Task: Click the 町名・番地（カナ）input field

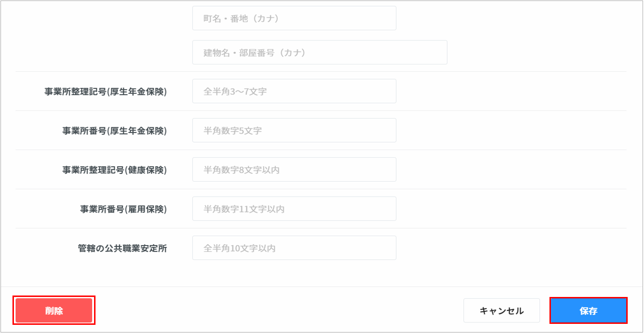Action: (x=294, y=18)
